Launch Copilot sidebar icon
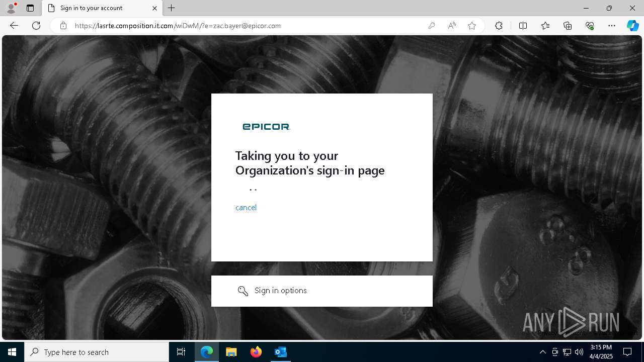 (x=632, y=26)
